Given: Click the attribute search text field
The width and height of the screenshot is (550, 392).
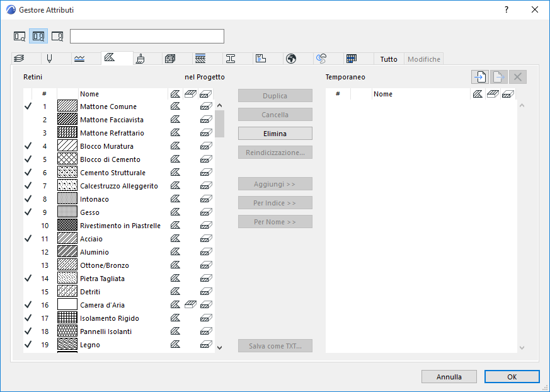Looking at the screenshot, I should 147,37.
